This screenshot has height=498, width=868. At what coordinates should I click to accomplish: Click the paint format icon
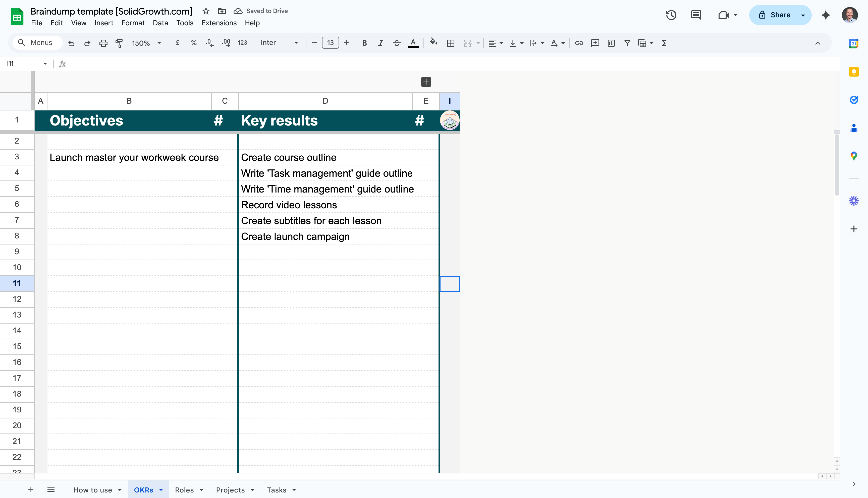coord(119,43)
